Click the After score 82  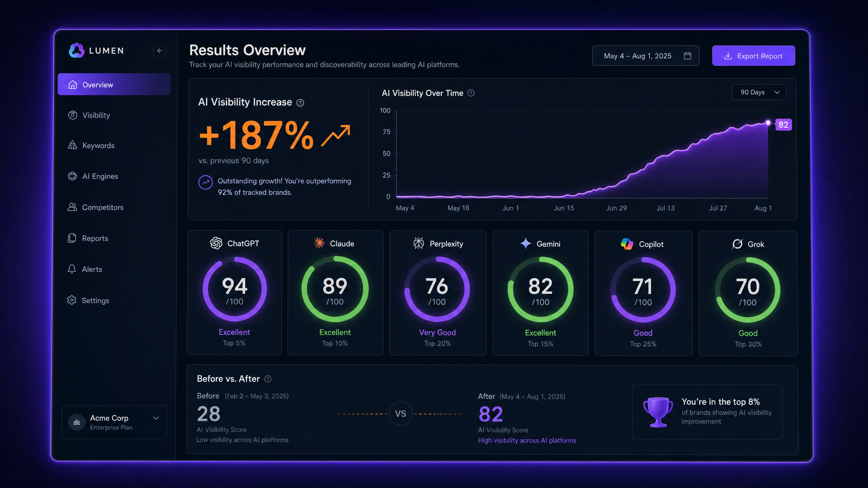tap(491, 414)
